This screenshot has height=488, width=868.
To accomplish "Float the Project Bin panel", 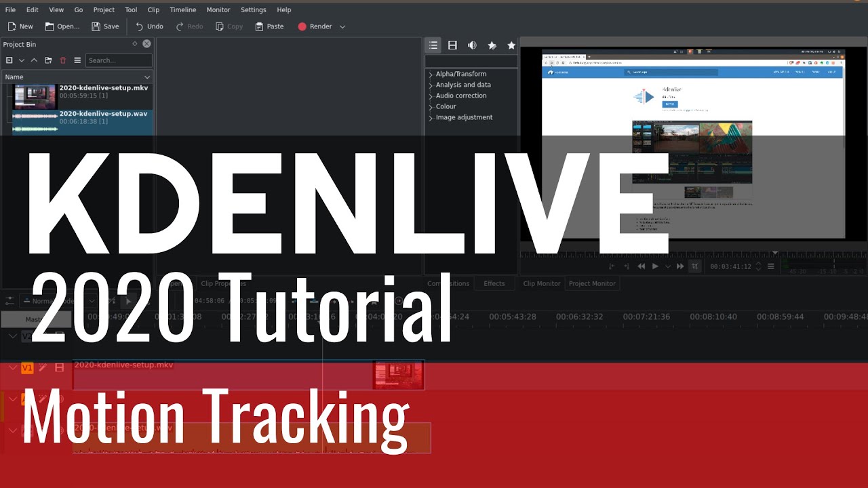I will (x=134, y=43).
